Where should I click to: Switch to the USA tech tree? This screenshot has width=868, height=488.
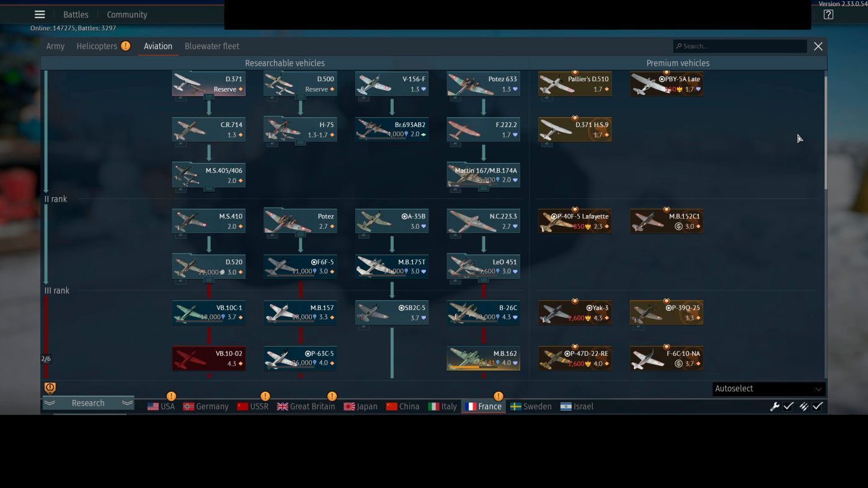coord(161,407)
